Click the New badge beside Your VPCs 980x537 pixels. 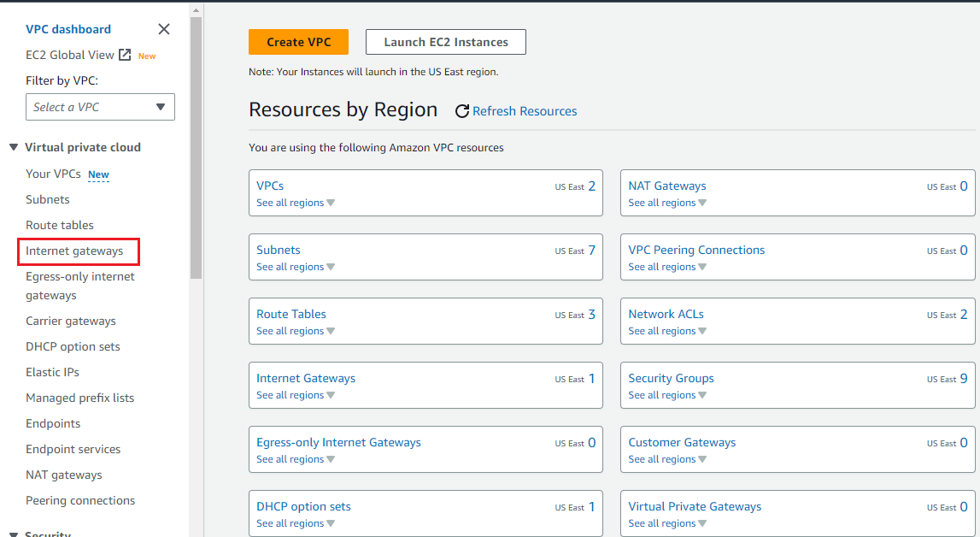[99, 174]
